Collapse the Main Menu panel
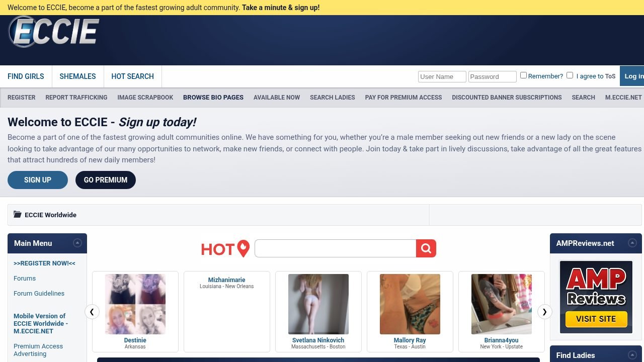Viewport: 644px width, 362px height. pos(77,243)
